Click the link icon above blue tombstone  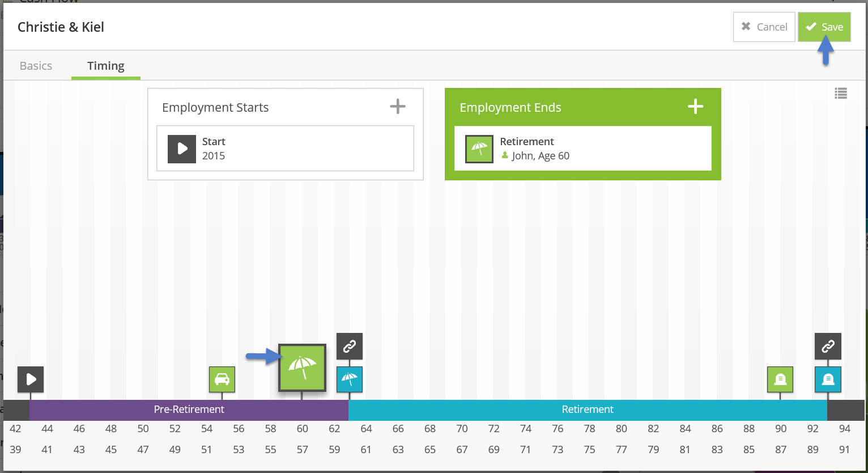click(828, 346)
